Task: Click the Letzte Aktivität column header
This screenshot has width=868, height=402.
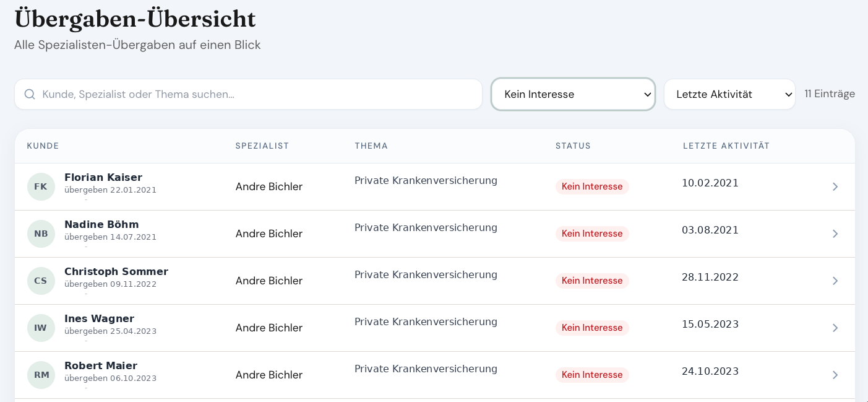Action: coord(726,146)
